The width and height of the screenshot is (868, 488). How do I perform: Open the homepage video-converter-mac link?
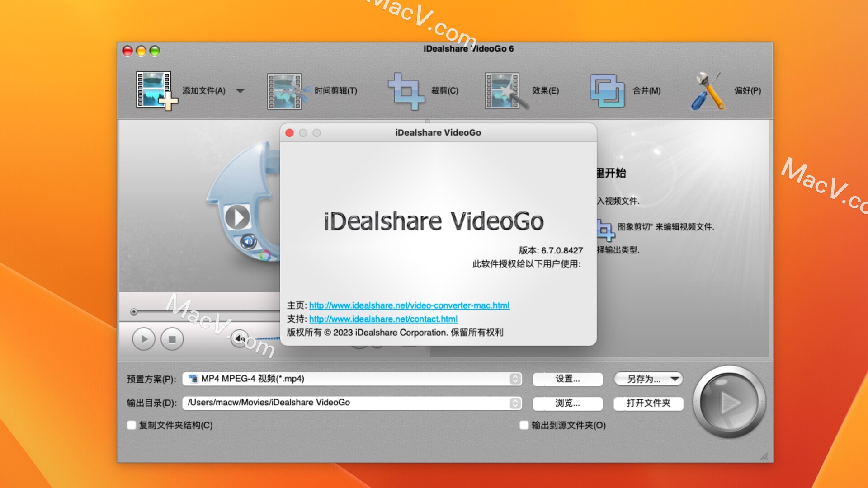409,305
